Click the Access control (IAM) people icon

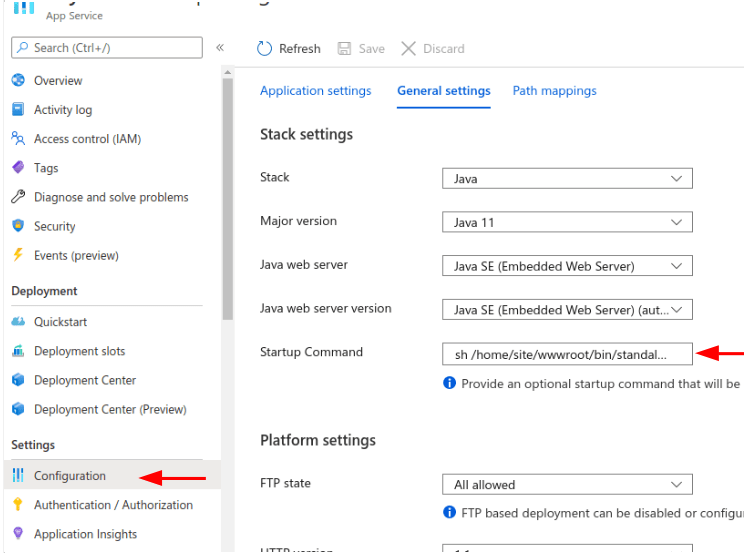click(x=18, y=139)
